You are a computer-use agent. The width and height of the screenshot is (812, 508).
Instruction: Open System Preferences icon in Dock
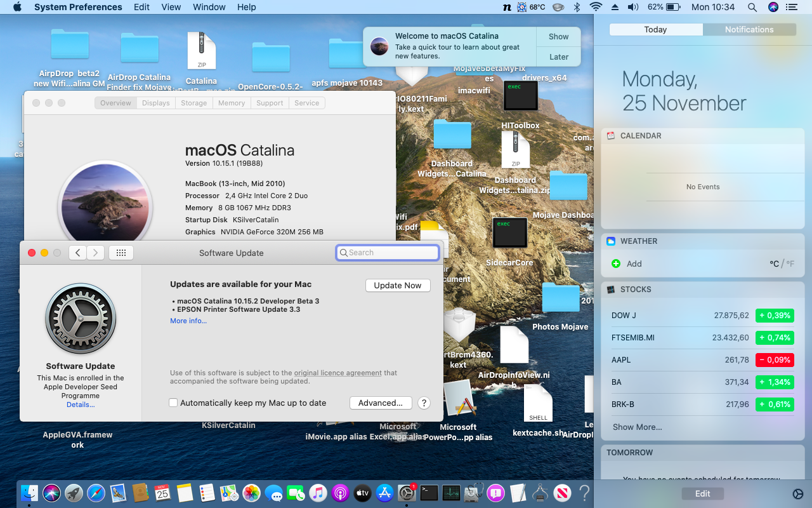[407, 493]
